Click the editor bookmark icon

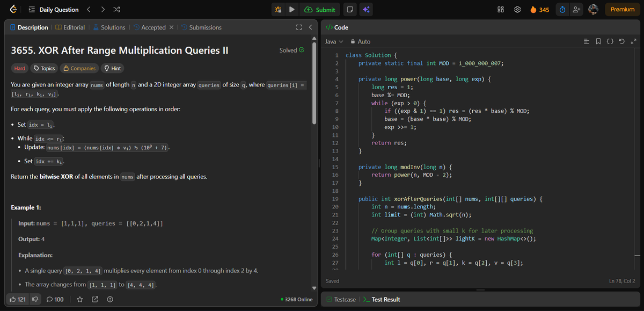click(x=598, y=41)
